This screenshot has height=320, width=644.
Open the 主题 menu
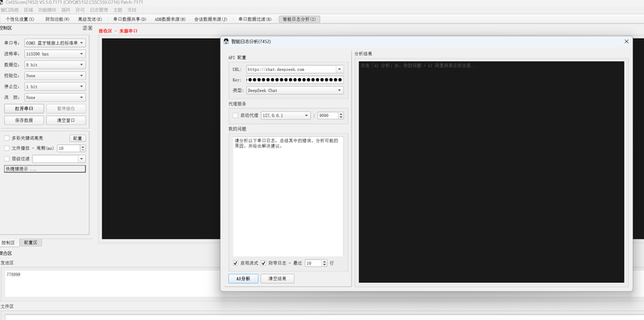pos(118,10)
